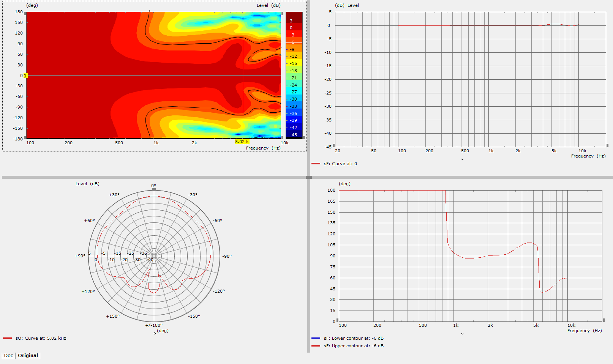Click the gray axis handle beside 0 on contour-angle chart
613x364 pixels.
338,320
